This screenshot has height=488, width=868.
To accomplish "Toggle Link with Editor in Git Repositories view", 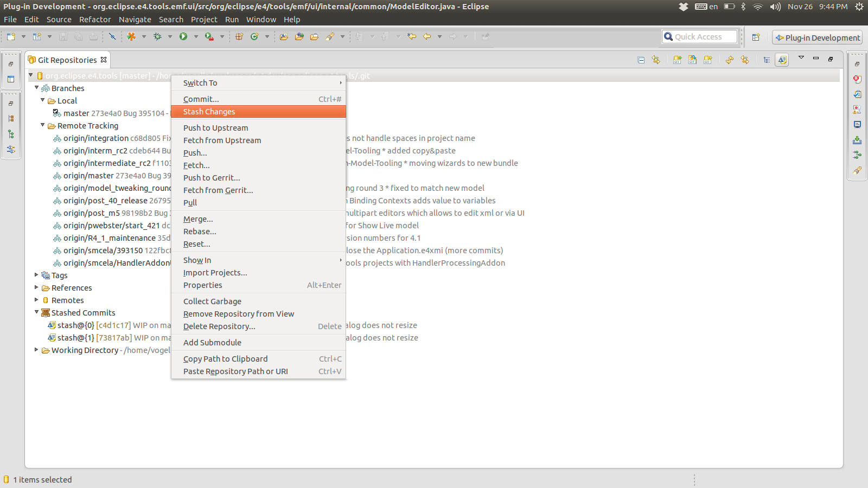I will coord(656,60).
